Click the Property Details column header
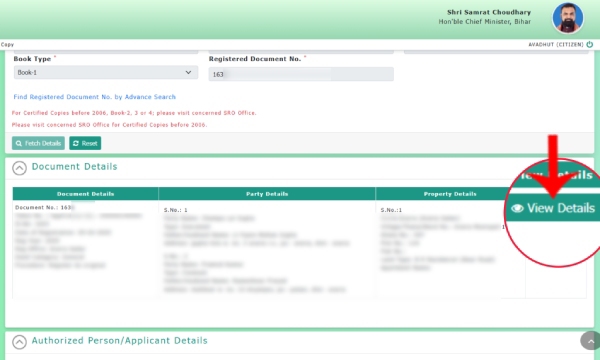 click(x=450, y=194)
